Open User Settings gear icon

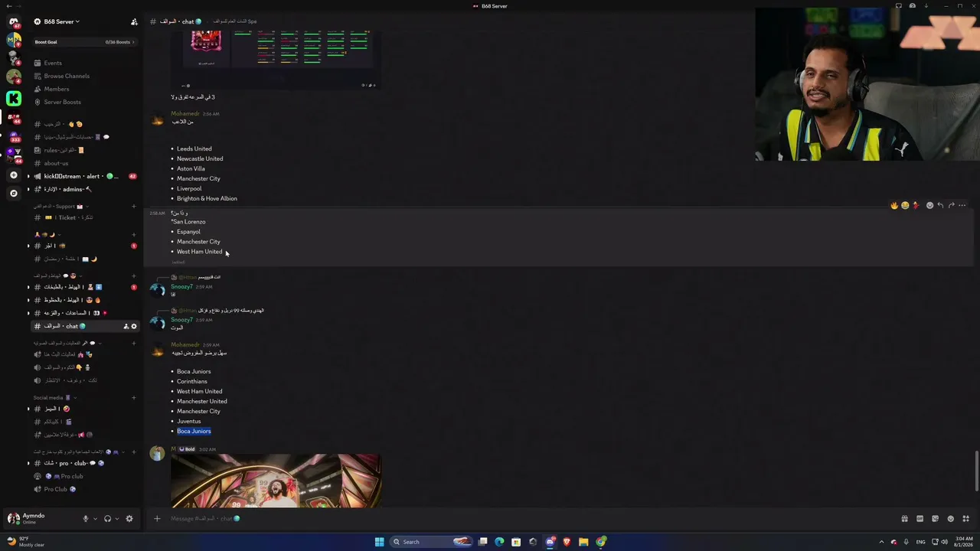(x=129, y=519)
